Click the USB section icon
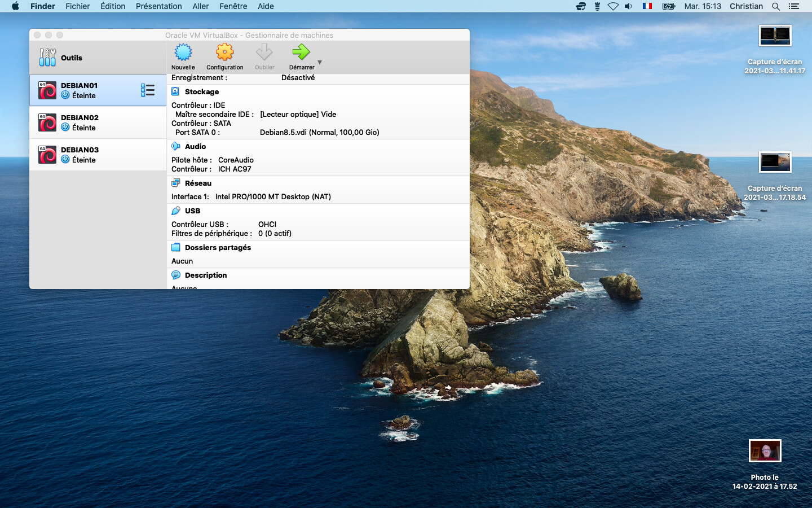The height and width of the screenshot is (508, 812). [175, 211]
